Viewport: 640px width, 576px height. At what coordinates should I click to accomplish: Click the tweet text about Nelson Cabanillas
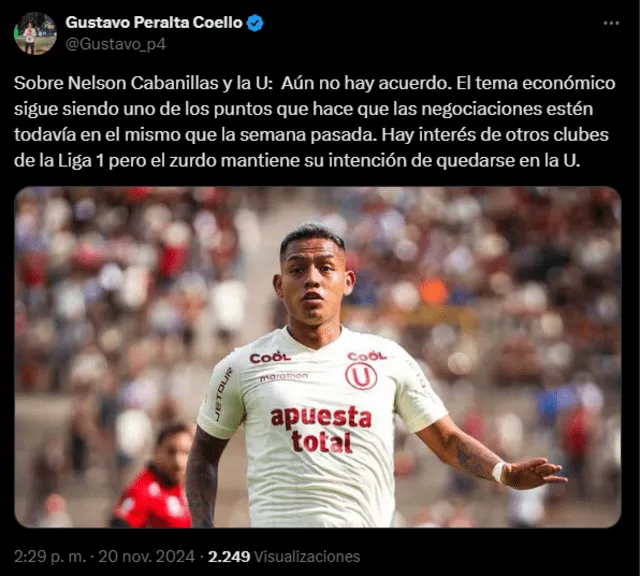315,122
